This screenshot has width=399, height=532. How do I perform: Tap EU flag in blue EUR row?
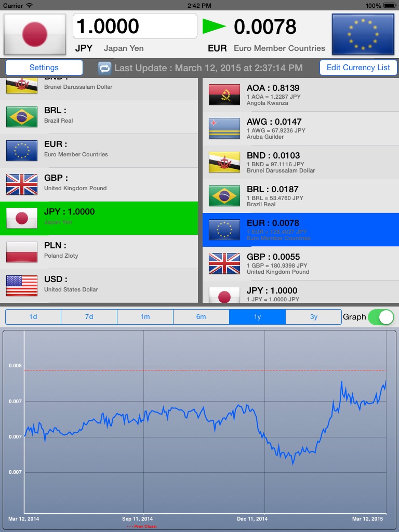pyautogui.click(x=224, y=230)
